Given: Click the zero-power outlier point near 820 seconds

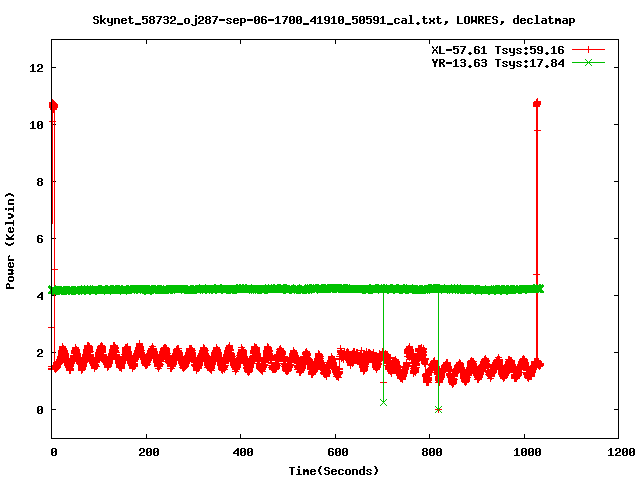Looking at the screenshot, I should [438, 409].
